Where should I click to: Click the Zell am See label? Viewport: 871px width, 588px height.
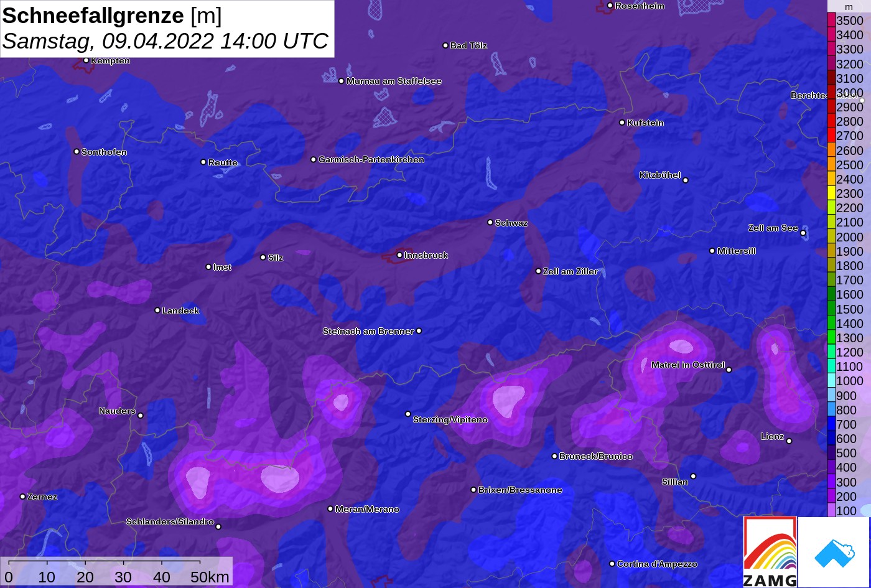[773, 228]
